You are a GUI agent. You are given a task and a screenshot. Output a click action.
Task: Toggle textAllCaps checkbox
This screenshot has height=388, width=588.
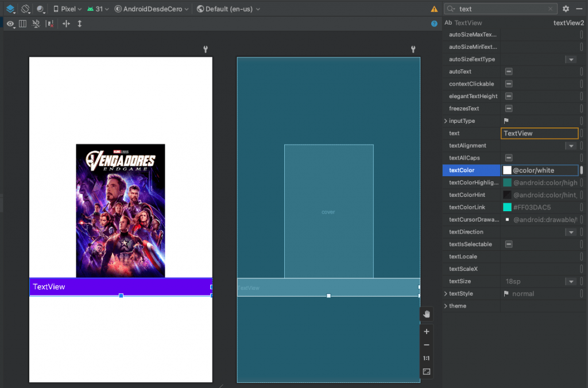[x=509, y=158]
